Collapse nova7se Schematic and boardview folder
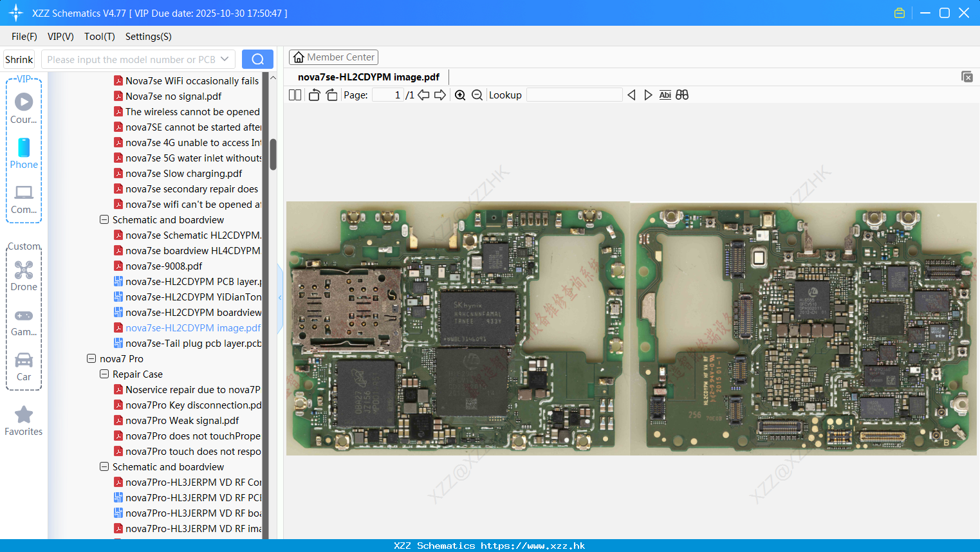Screen dimensions: 980x552 tap(104, 219)
